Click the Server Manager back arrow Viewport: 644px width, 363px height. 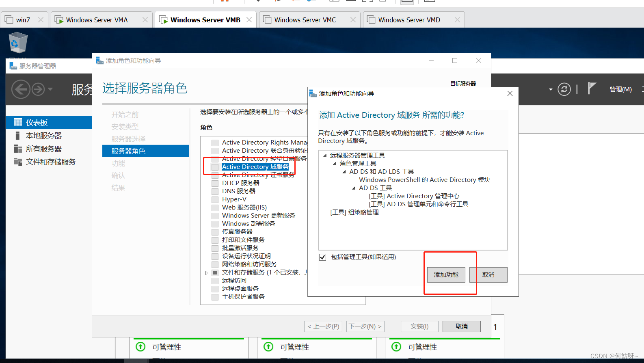point(21,89)
